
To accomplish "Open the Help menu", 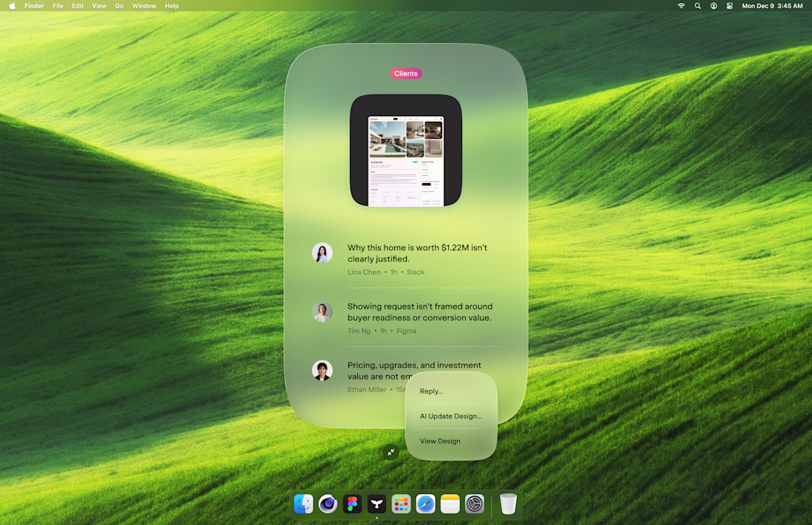I will 172,6.
